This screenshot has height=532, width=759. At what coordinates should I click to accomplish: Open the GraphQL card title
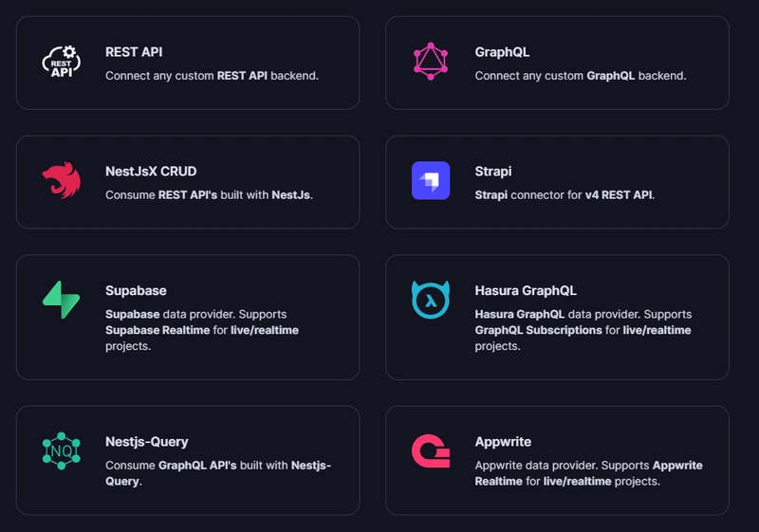tap(502, 52)
